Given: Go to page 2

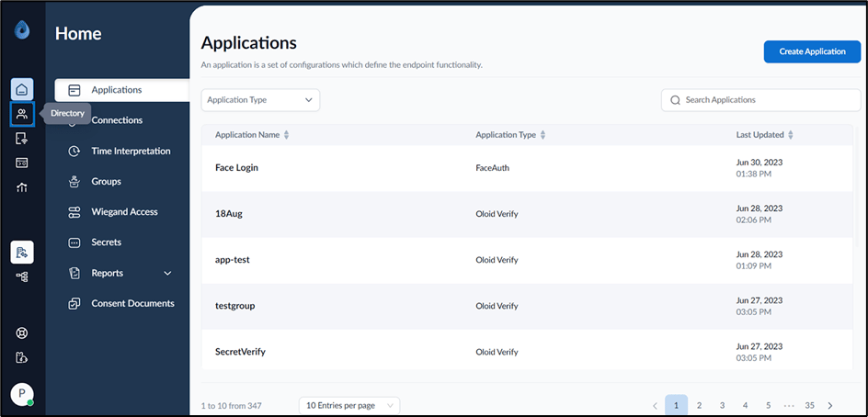Looking at the screenshot, I should [x=699, y=405].
